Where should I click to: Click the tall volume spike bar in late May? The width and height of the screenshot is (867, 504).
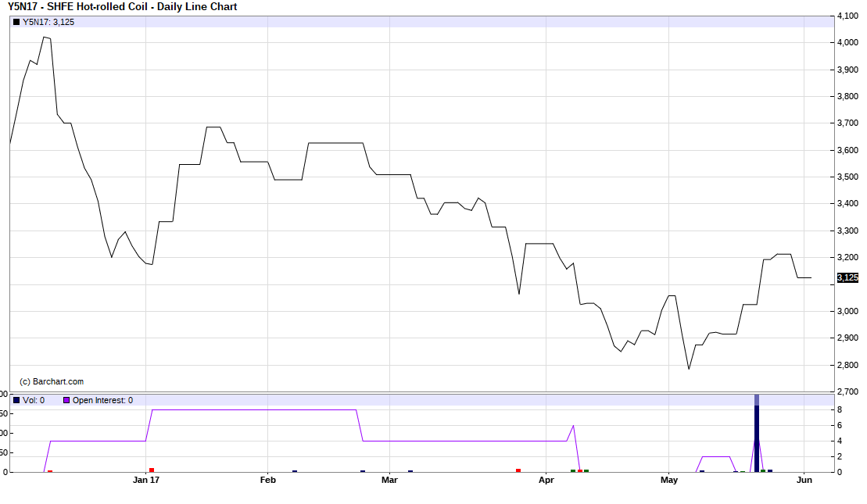(x=757, y=438)
